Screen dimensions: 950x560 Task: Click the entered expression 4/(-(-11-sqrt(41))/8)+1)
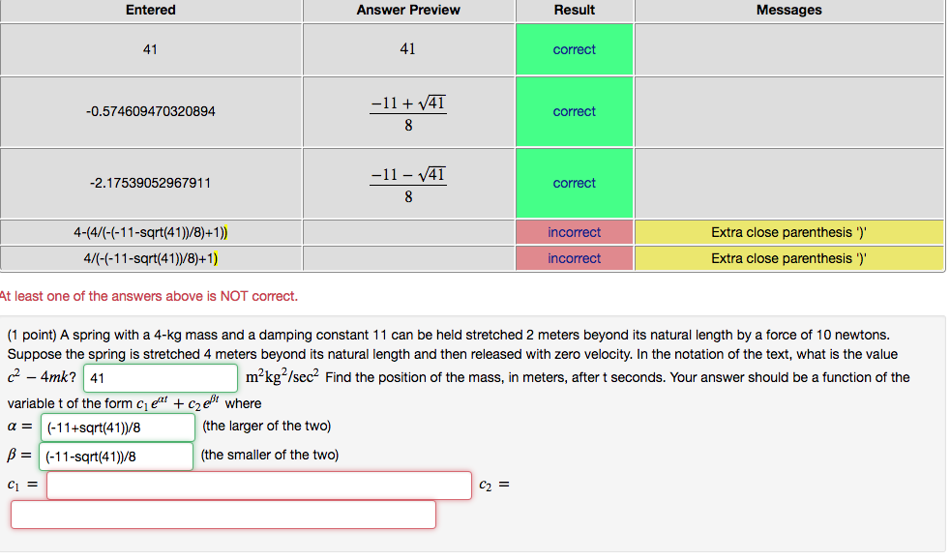pyautogui.click(x=150, y=258)
